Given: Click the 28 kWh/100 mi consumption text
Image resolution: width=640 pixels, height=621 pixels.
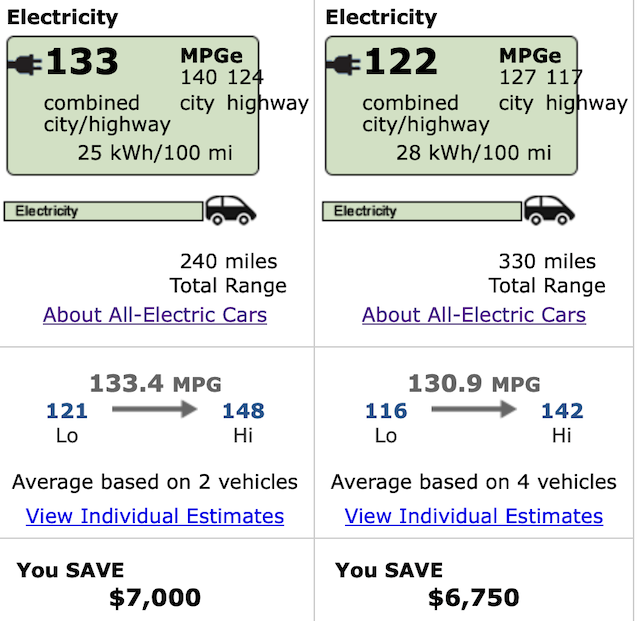Looking at the screenshot, I should click(474, 153).
